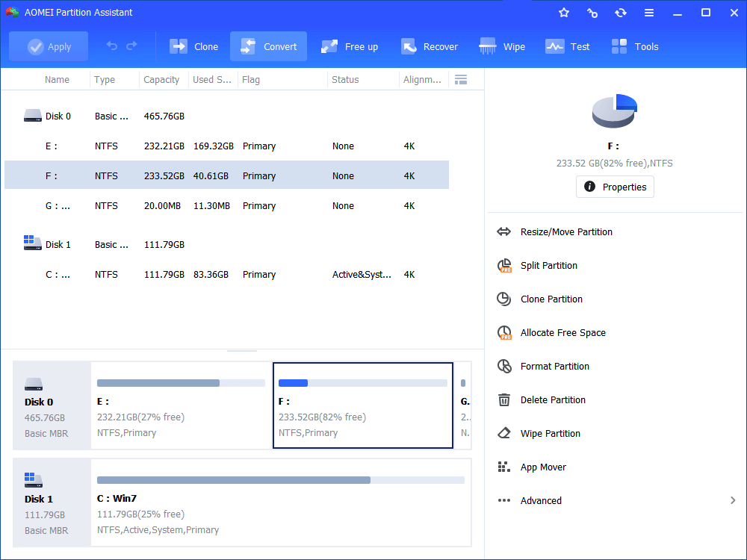Click the Redo arrow icon
The width and height of the screenshot is (747, 560).
(x=131, y=46)
